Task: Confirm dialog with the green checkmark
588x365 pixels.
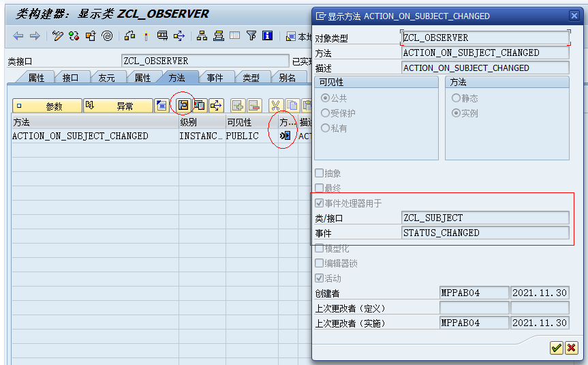Action: (556, 348)
